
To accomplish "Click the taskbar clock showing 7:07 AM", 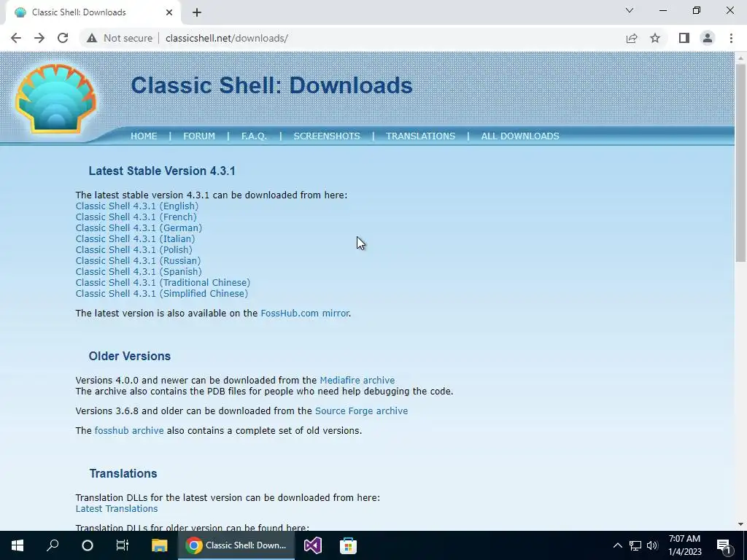I will 684,545.
